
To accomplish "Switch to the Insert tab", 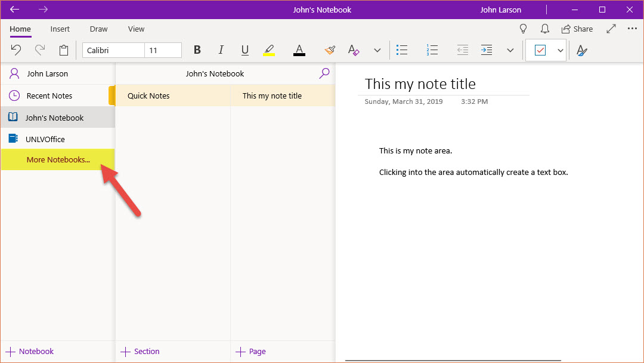I will (60, 29).
